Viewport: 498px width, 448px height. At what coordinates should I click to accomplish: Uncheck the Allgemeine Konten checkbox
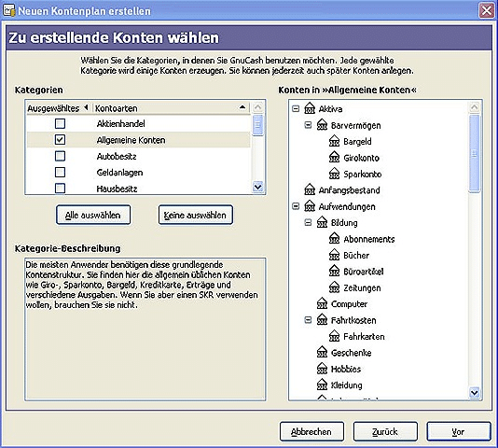[x=60, y=140]
